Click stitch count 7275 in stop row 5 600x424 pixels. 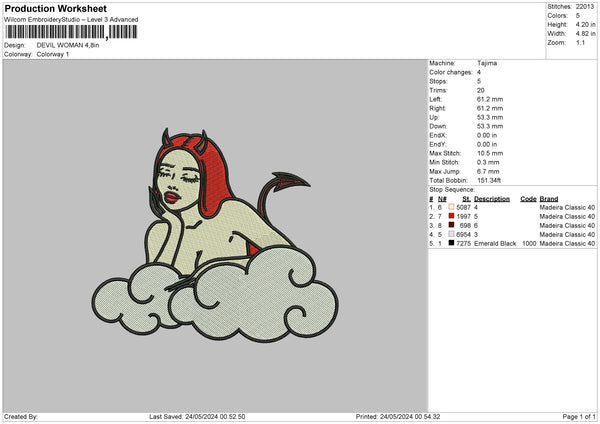[x=463, y=243]
